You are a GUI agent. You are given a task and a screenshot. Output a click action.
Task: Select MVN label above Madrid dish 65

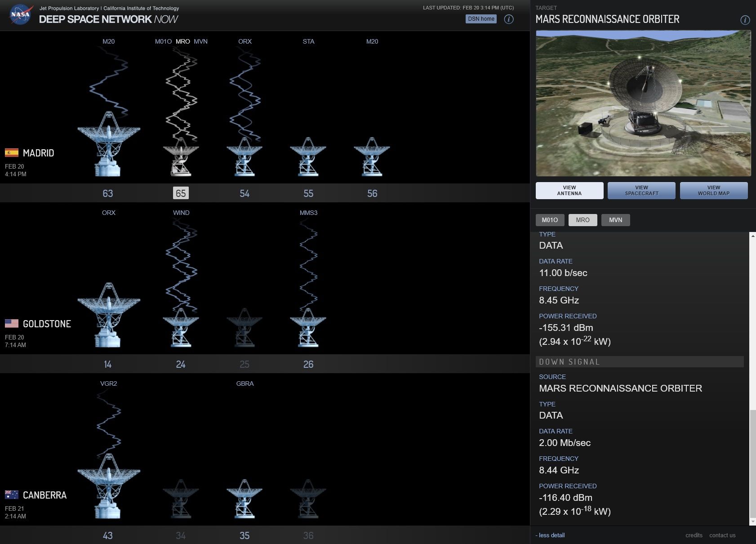point(200,41)
